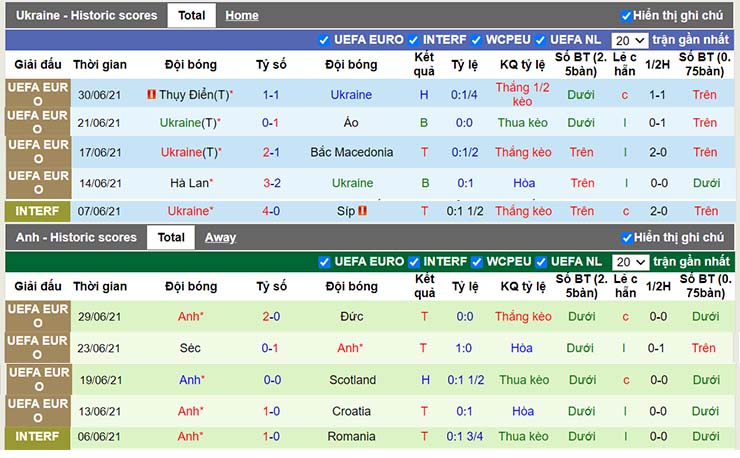Click Hòa odds result in Hà Lan row
This screenshot has width=740, height=458.
[524, 183]
